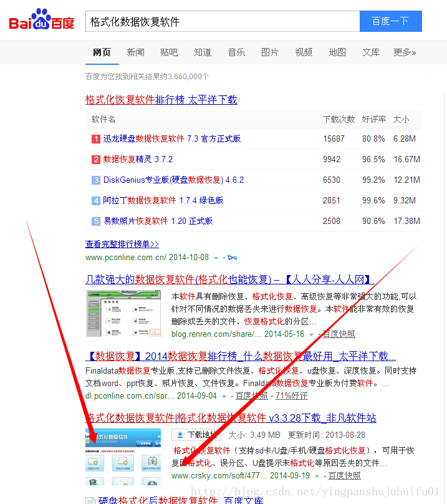Click rank 2 red number badge
The width and height of the screenshot is (447, 504).
(96, 160)
